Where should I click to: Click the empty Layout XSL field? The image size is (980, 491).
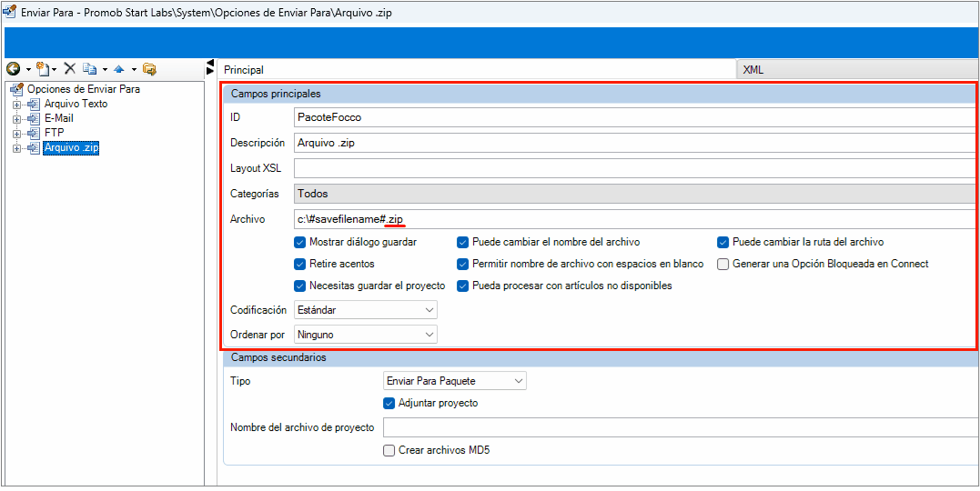(x=634, y=168)
